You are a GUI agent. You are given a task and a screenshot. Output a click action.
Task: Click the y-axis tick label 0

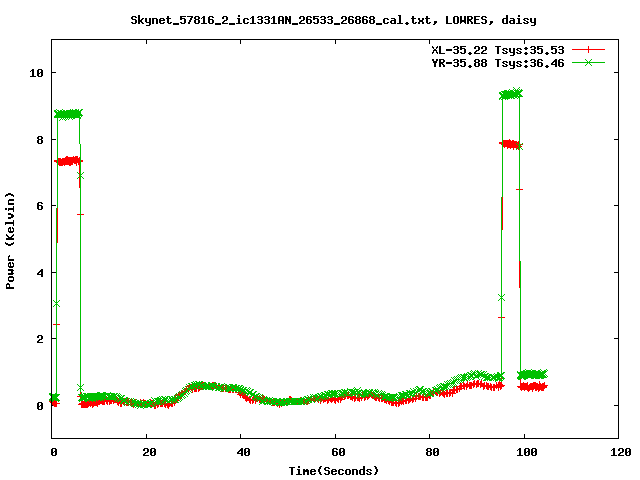pyautogui.click(x=40, y=406)
